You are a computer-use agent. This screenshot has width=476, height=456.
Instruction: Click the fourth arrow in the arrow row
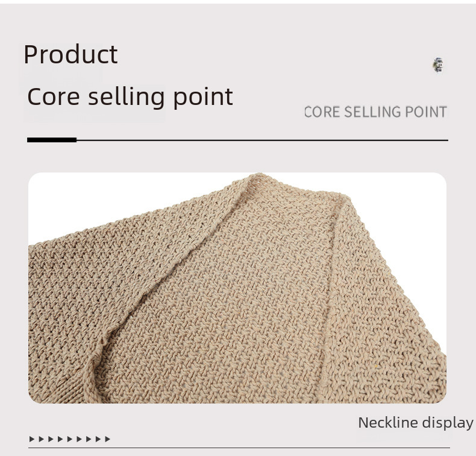[x=60, y=439]
